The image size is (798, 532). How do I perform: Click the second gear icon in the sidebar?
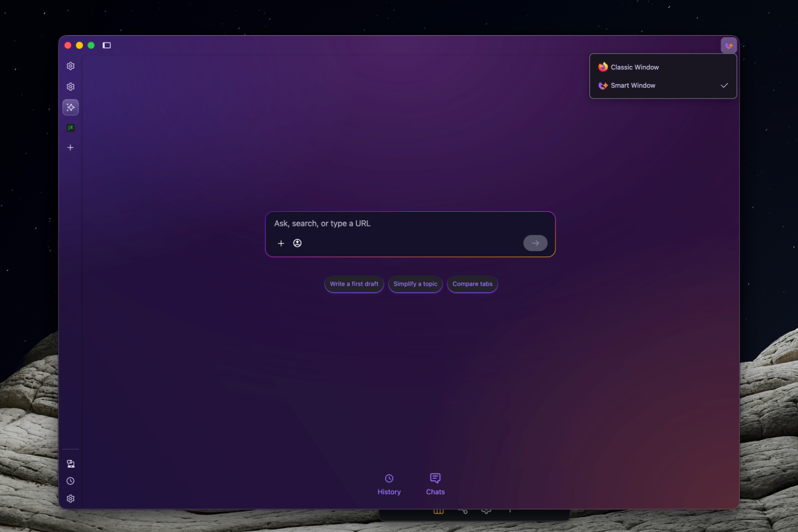point(70,86)
